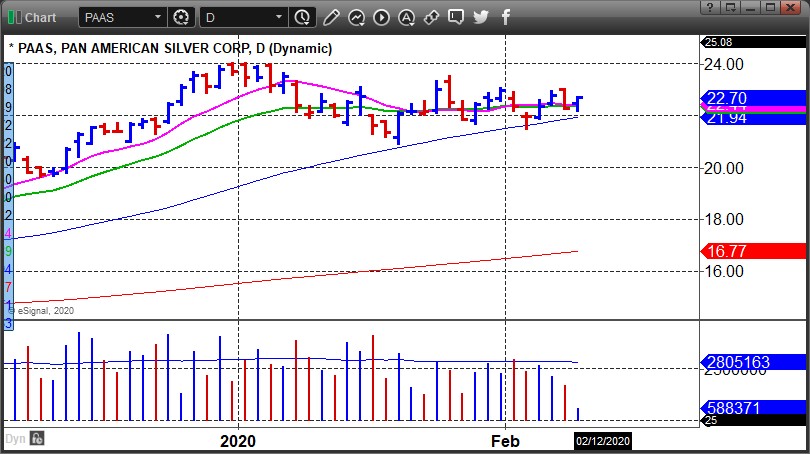The image size is (810, 454).
Task: Click the 2020 label on time axis
Action: [238, 441]
